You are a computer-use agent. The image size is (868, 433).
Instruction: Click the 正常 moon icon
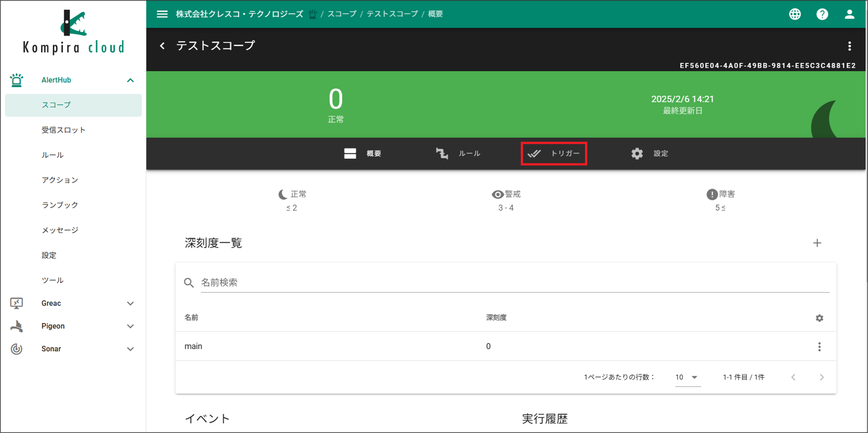pos(283,194)
